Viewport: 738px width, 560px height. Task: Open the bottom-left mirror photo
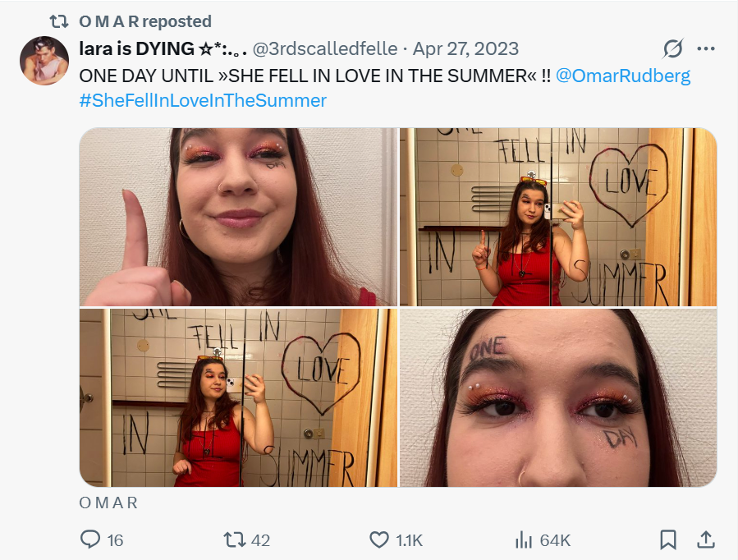pos(238,398)
